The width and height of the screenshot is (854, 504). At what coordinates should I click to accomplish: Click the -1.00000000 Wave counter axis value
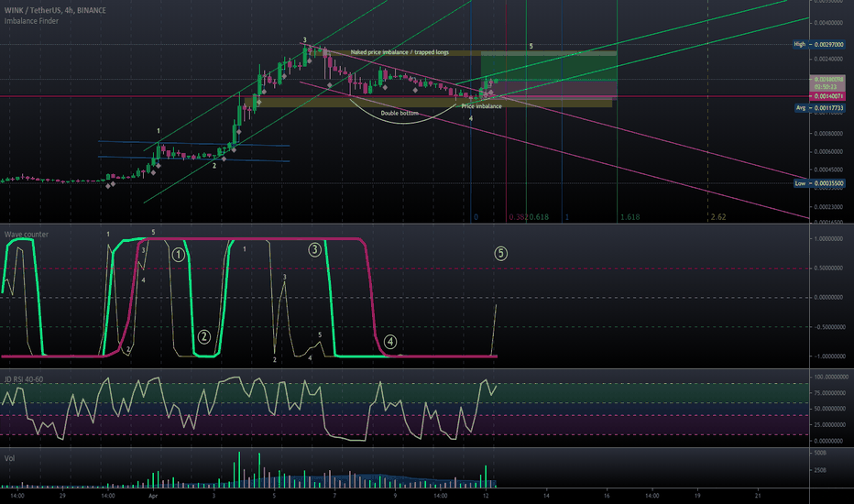coord(828,356)
